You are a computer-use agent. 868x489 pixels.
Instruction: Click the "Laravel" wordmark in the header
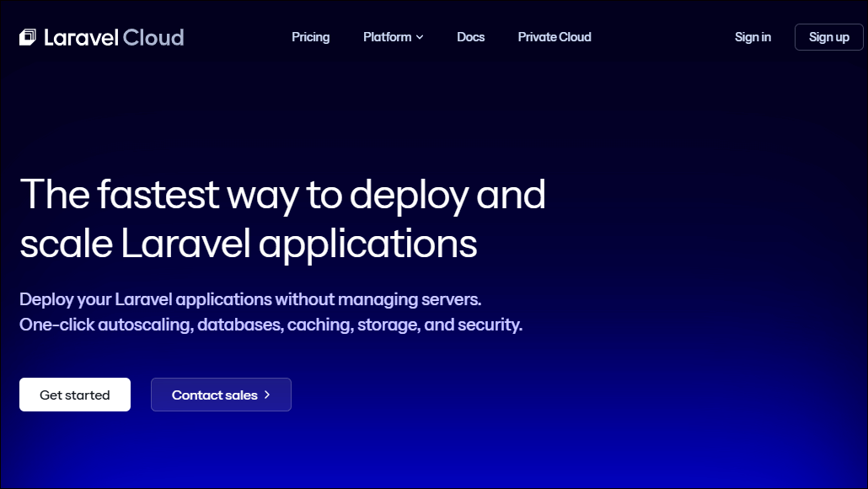[x=80, y=37]
